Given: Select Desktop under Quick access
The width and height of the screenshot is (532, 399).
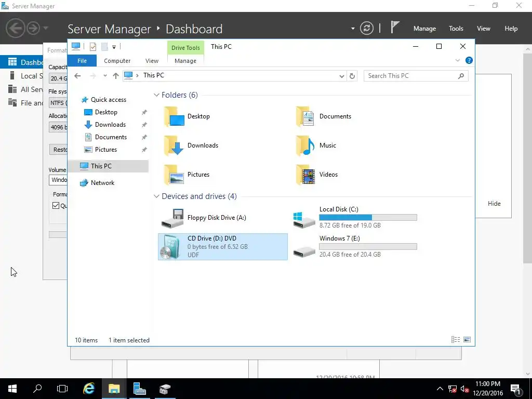Looking at the screenshot, I should pos(106,112).
